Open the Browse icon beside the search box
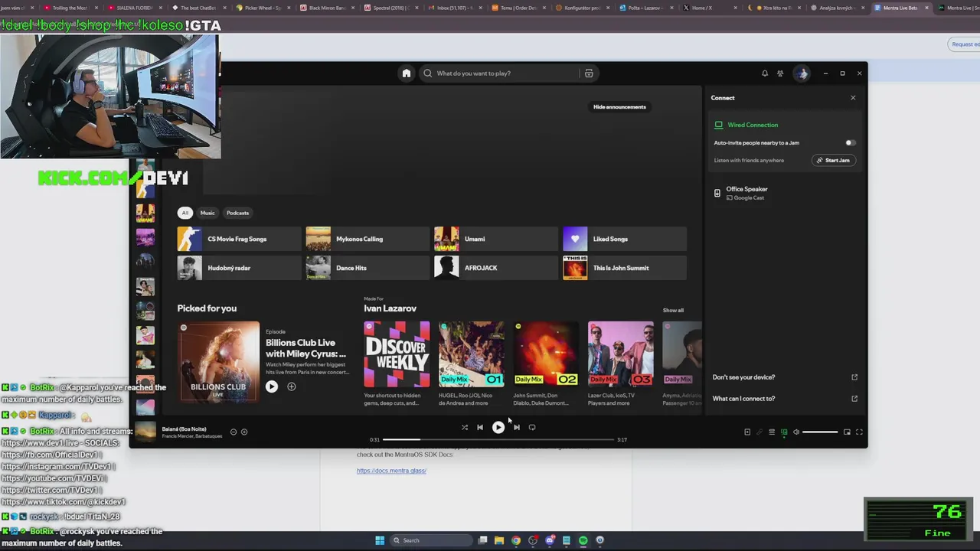 coord(589,73)
